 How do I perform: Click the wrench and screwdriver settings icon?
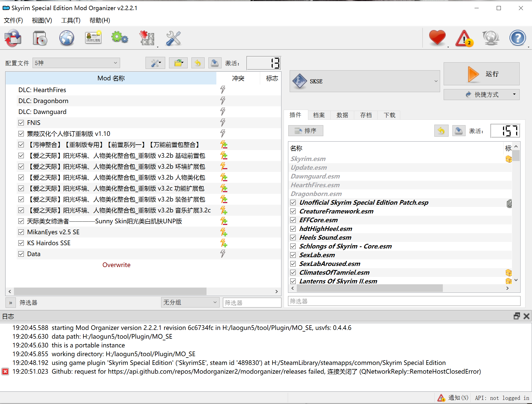173,38
